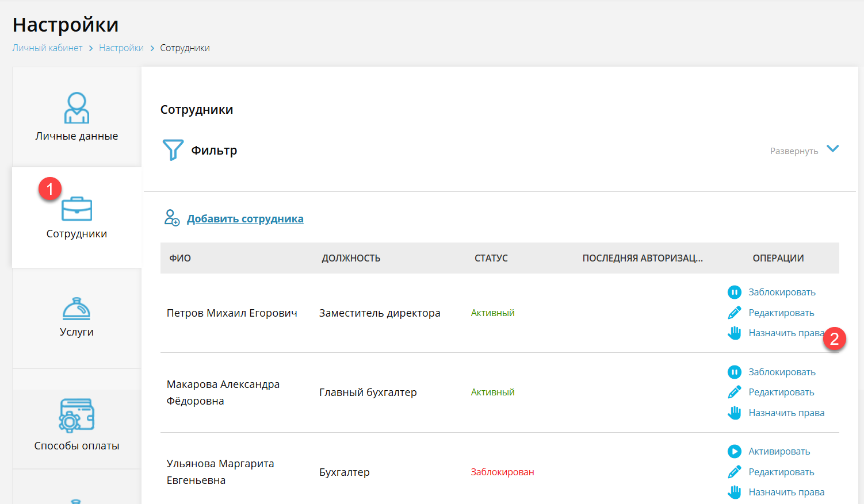Click the name Ульянова Маргарита Евгеньевна
The image size is (864, 504).
click(220, 472)
